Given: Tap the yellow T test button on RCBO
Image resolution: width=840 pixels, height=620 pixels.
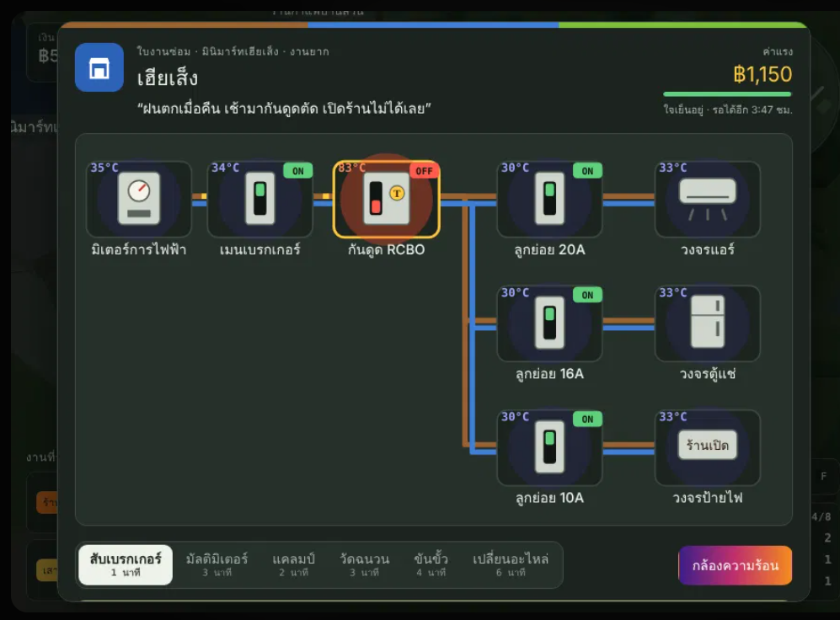Looking at the screenshot, I should click(x=397, y=193).
